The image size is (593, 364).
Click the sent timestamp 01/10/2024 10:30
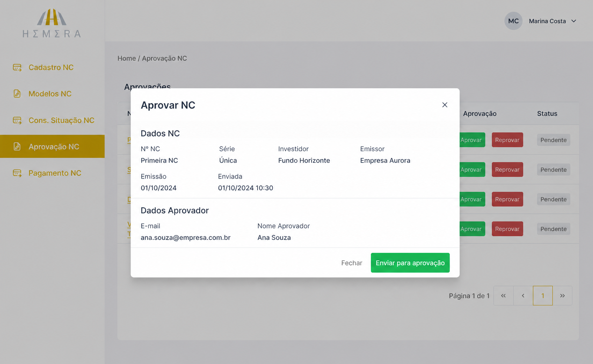245,188
